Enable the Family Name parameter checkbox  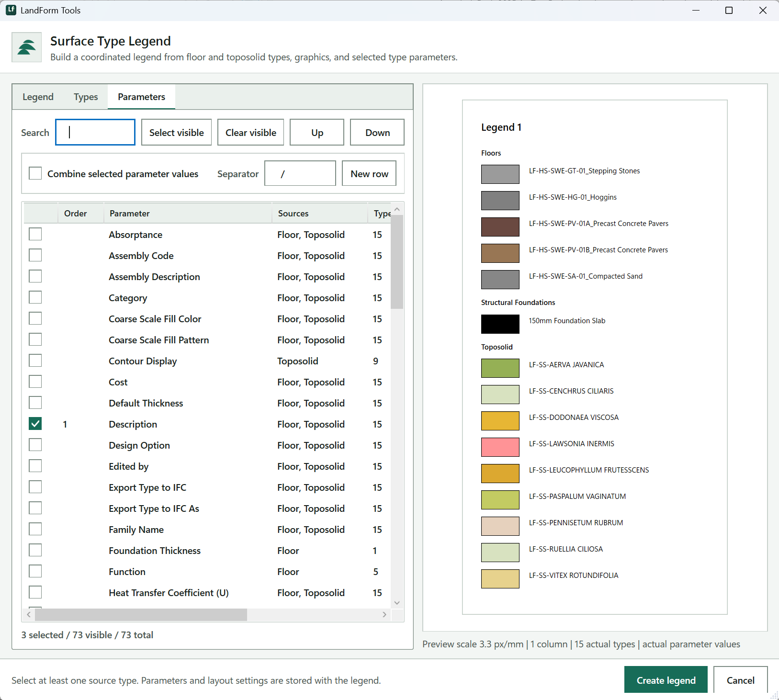(35, 529)
